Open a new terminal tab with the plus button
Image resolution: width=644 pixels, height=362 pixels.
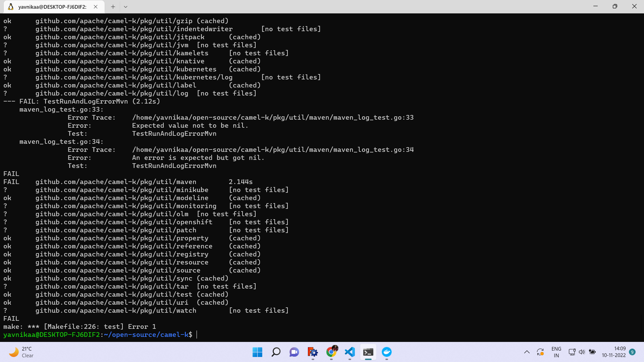(113, 7)
